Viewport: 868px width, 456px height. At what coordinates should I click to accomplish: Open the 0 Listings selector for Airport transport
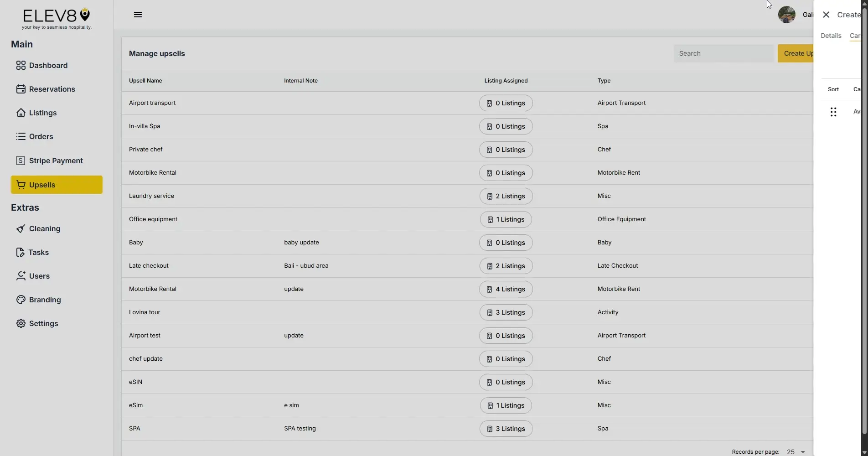[x=506, y=103]
